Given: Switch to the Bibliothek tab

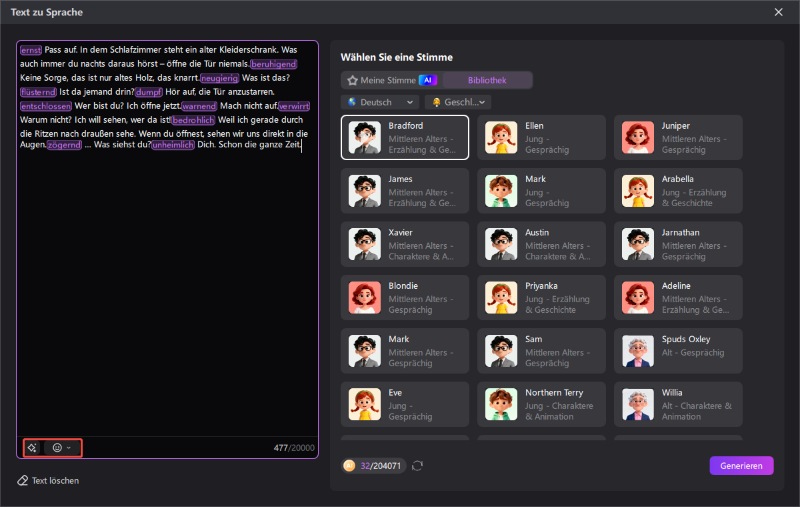Looking at the screenshot, I should [x=487, y=80].
